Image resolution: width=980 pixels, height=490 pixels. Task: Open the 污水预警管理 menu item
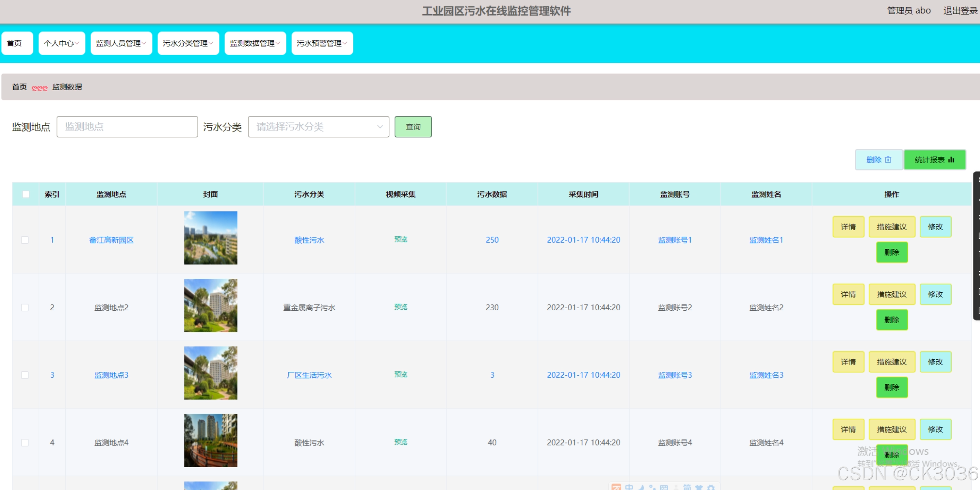coord(322,43)
